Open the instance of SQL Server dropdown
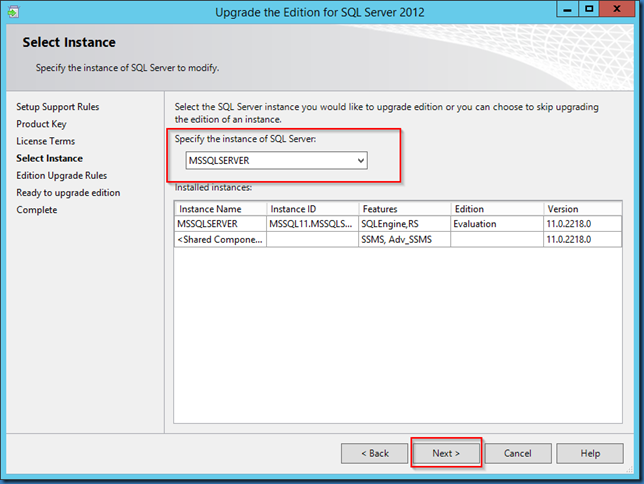This screenshot has width=644, height=484. click(276, 160)
